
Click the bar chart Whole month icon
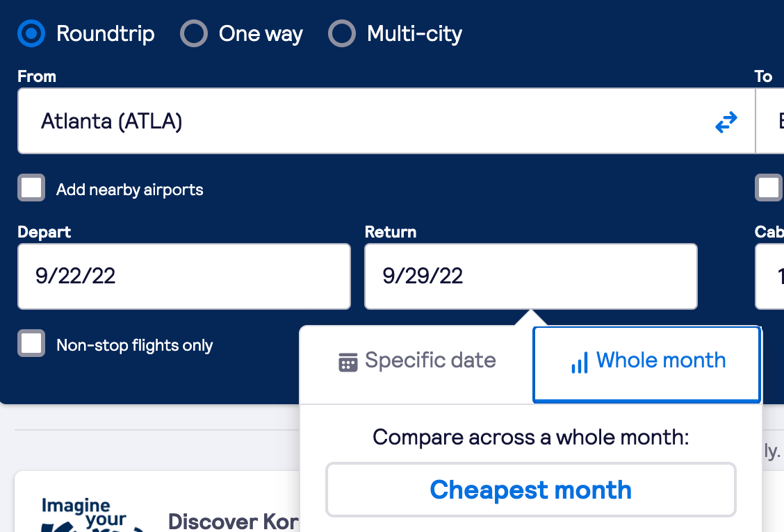pyautogui.click(x=579, y=362)
